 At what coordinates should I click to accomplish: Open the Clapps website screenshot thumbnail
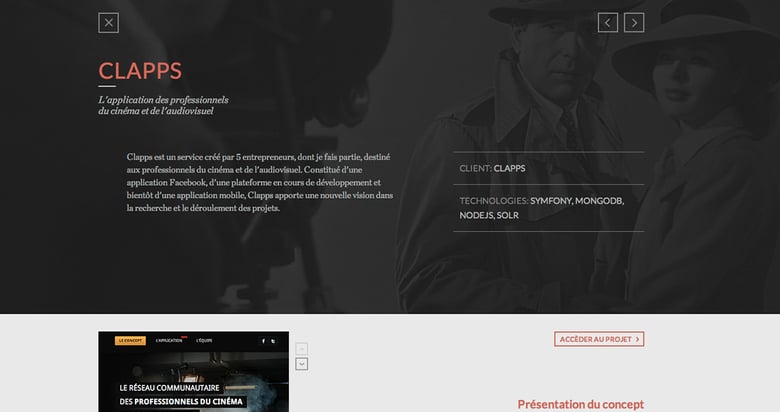193,385
